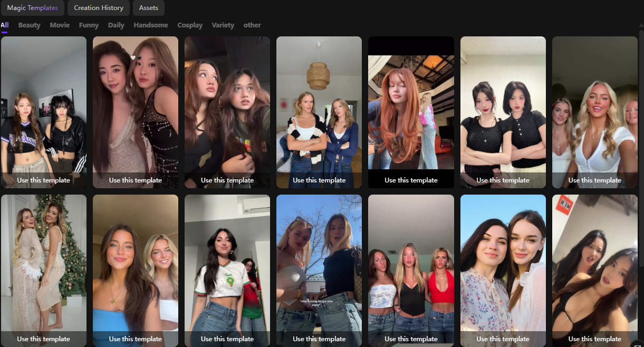The width and height of the screenshot is (644, 347).
Task: Open the Cosplay templates category
Action: click(190, 25)
